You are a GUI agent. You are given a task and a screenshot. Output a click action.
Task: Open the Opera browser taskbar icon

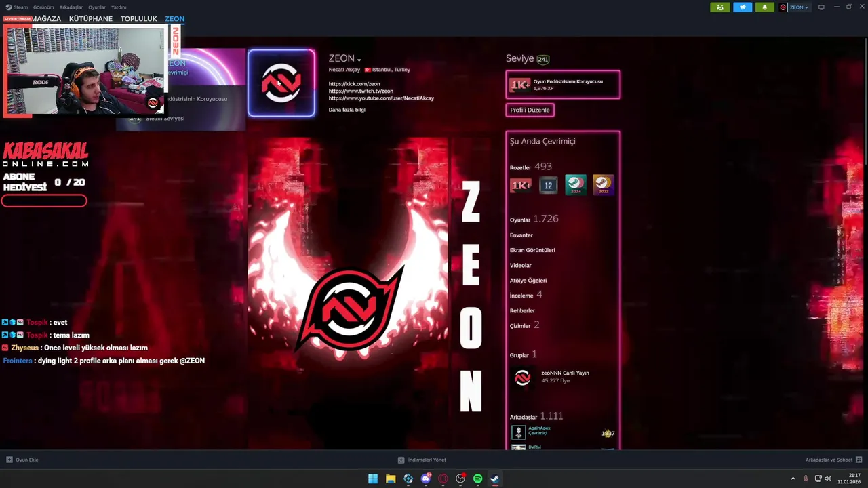tap(443, 479)
